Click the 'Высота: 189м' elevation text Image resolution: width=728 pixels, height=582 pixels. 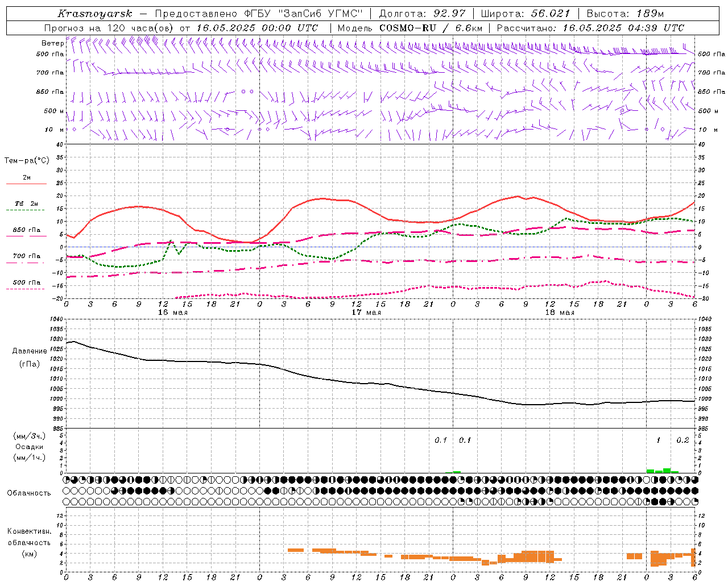625,14
